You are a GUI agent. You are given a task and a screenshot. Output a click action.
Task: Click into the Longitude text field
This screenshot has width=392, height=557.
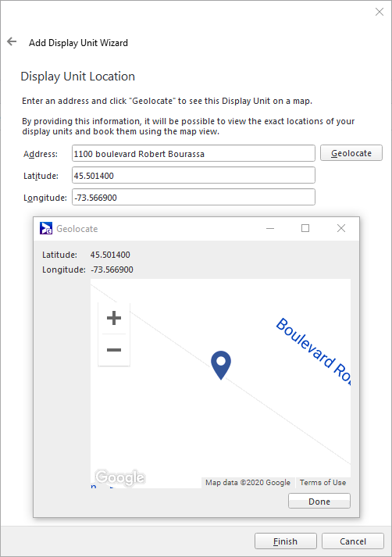pos(194,197)
